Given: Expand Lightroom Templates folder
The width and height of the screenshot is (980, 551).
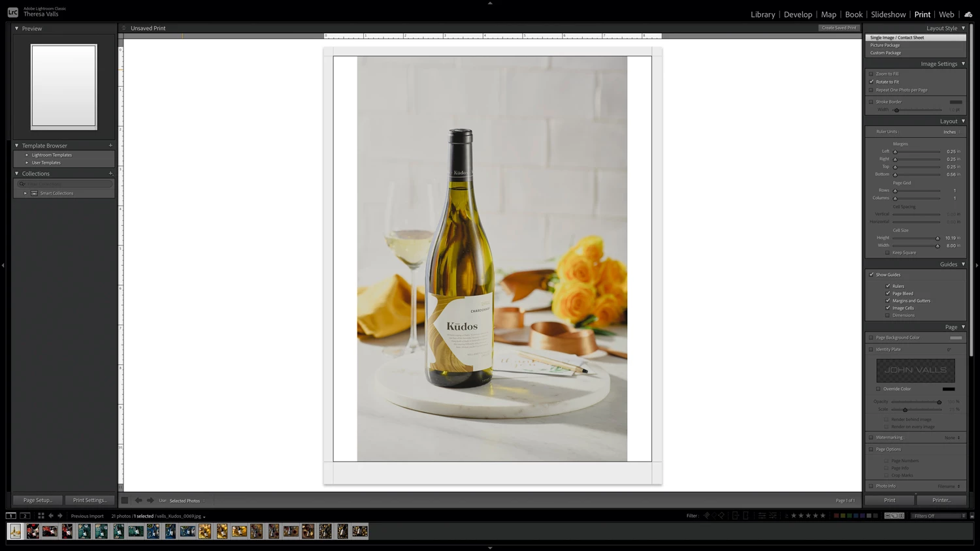Looking at the screenshot, I should point(27,155).
